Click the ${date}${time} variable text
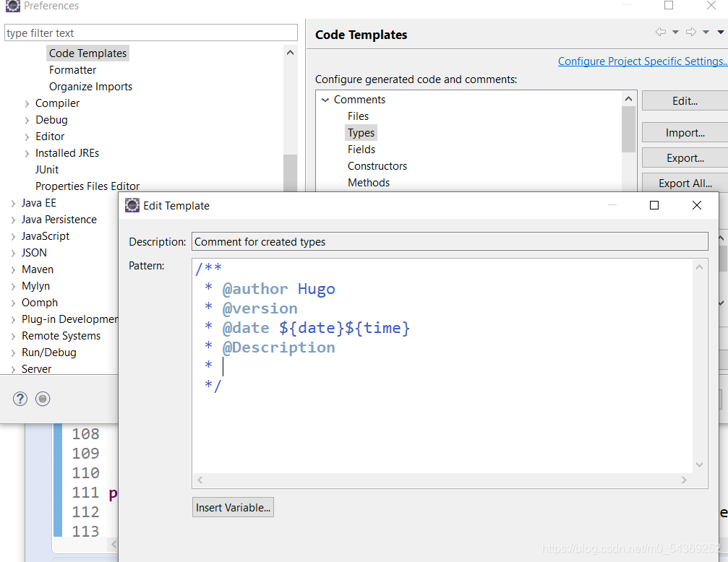 (344, 328)
